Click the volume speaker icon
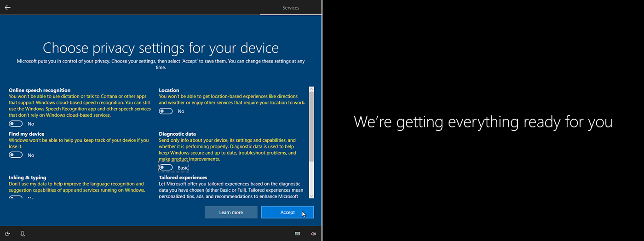The width and height of the screenshot is (644, 241). click(x=313, y=234)
